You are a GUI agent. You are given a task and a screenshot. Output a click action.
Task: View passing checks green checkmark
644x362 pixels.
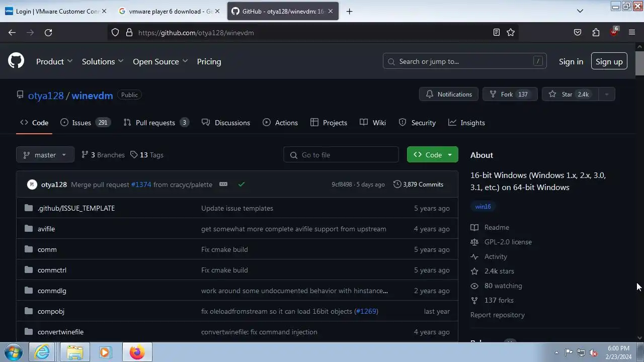[x=242, y=185]
